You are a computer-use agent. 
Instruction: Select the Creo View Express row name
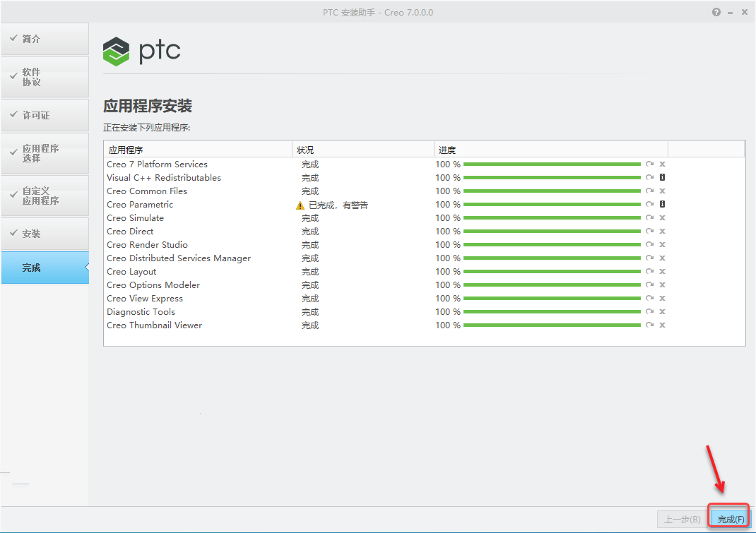[145, 299]
